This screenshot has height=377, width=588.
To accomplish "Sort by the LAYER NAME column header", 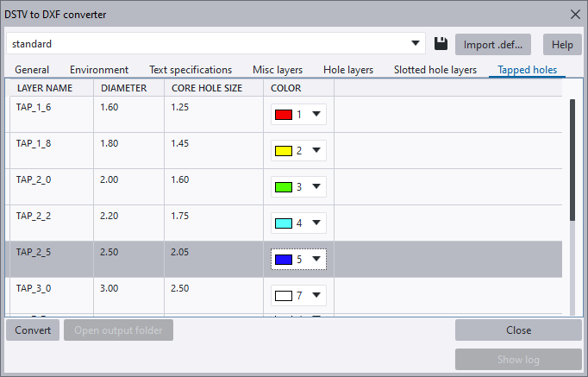I will (x=44, y=88).
